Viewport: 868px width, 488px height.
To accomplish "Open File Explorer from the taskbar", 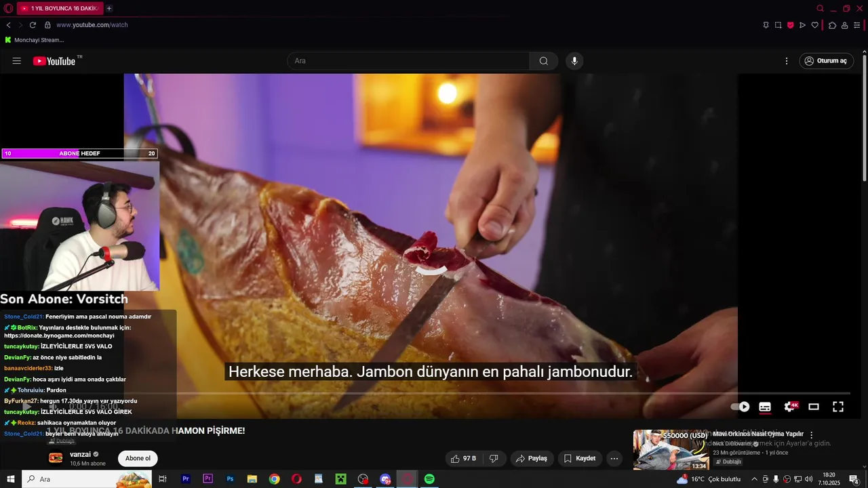I will (x=252, y=479).
